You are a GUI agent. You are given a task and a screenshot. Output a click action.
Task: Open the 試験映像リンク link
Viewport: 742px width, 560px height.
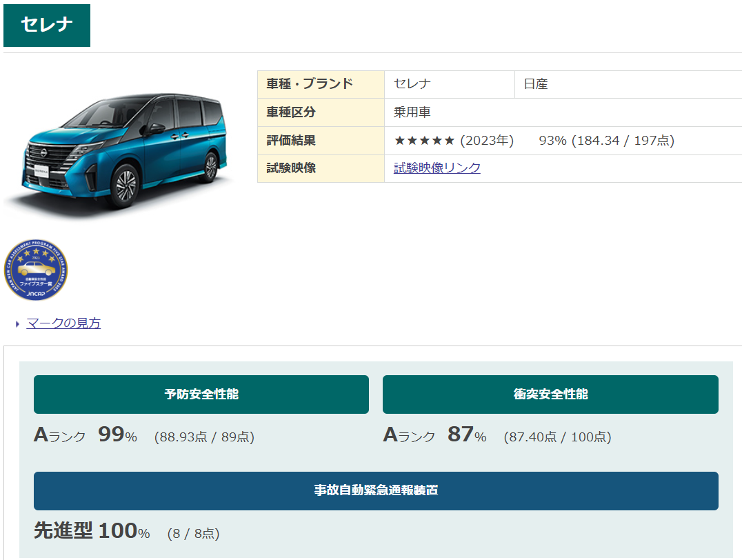437,168
